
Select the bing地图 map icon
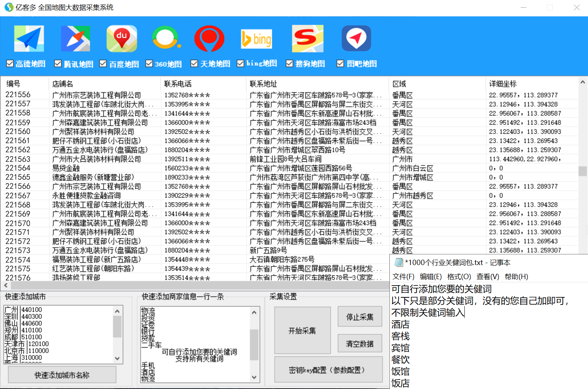pyautogui.click(x=256, y=38)
